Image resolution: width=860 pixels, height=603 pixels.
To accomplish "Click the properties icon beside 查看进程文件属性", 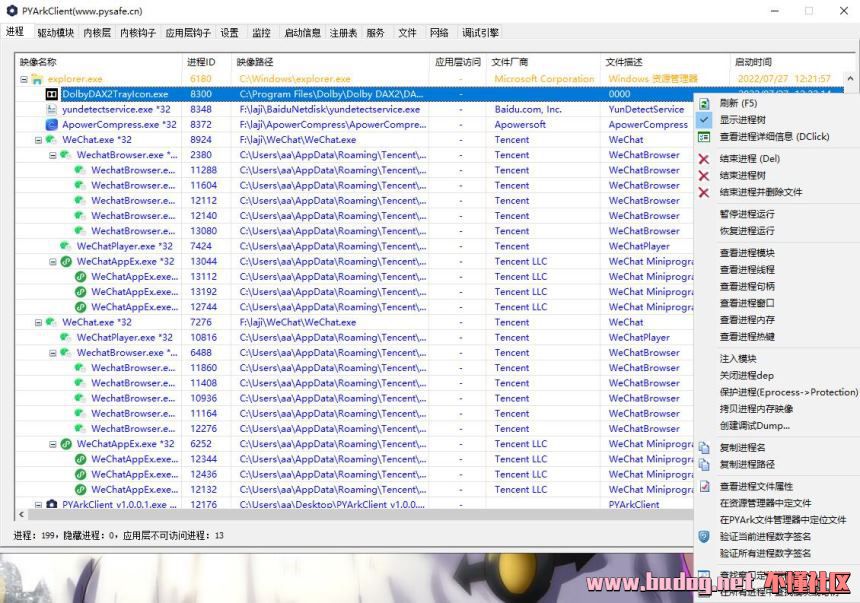I will pos(705,486).
